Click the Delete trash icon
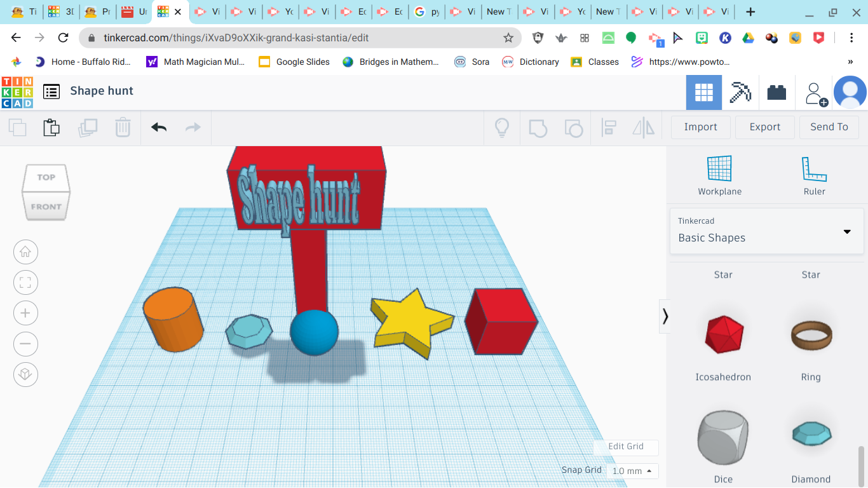Viewport: 868px width, 488px height. 123,127
